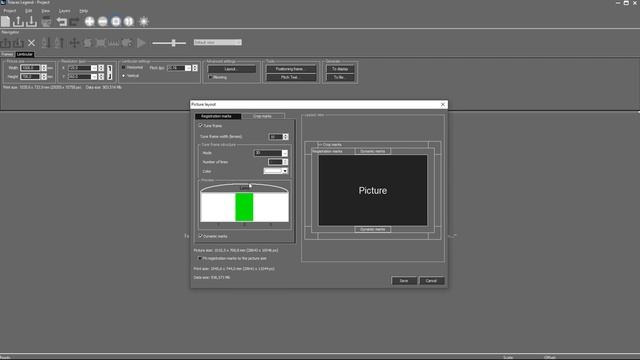Click the upward-arrow open icon in top toolbar
Screen dimensions: 640x360
tap(18, 21)
